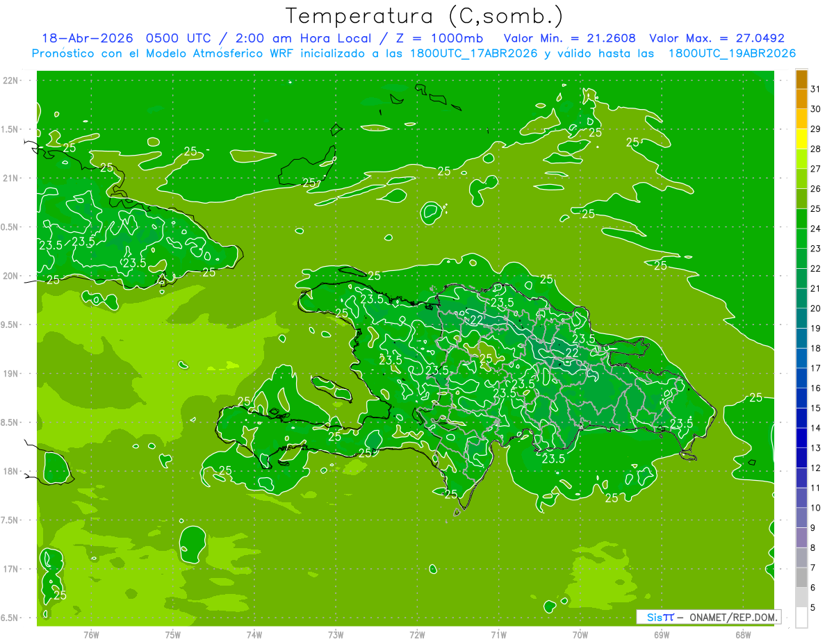Viewport: 834px width, 644px height.
Task: Click the 68W longitude axis label
Action: [x=743, y=634]
